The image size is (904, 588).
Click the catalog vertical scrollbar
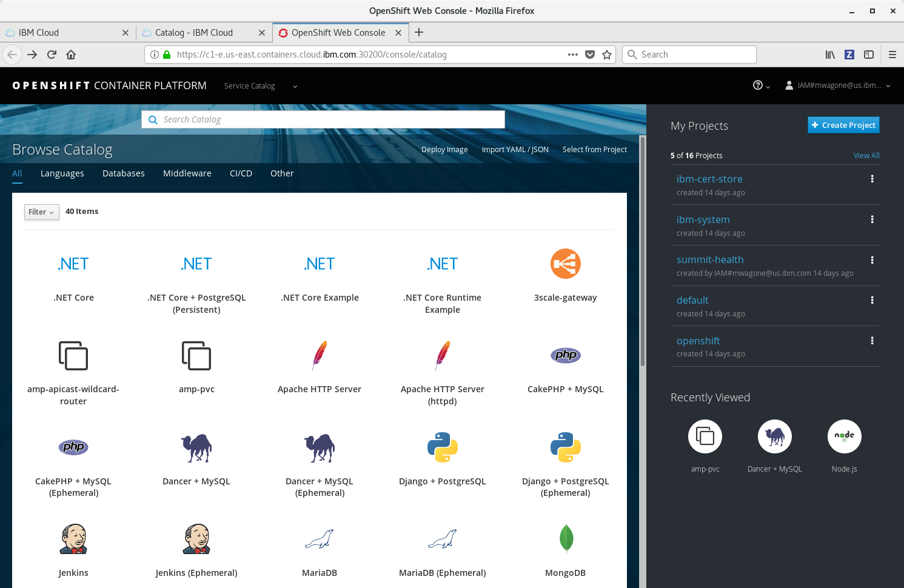click(643, 252)
